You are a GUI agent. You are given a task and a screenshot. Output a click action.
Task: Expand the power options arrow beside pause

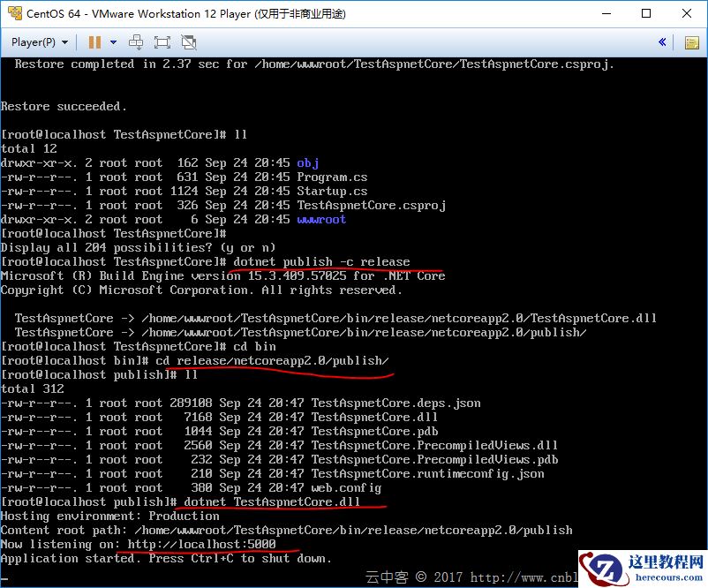click(113, 42)
